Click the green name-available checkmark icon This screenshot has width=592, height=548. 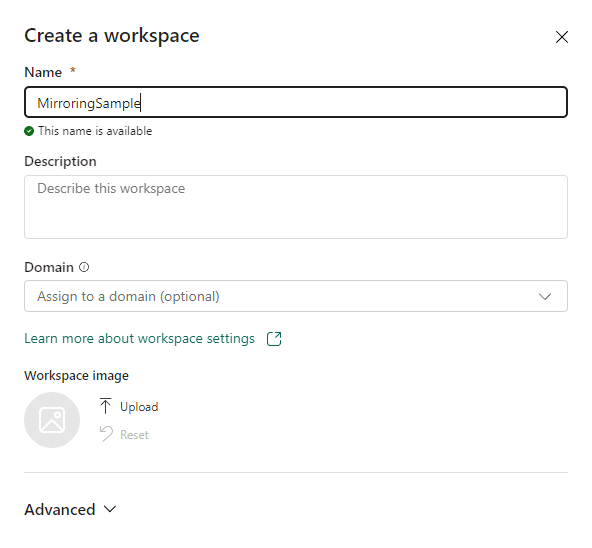click(x=29, y=131)
